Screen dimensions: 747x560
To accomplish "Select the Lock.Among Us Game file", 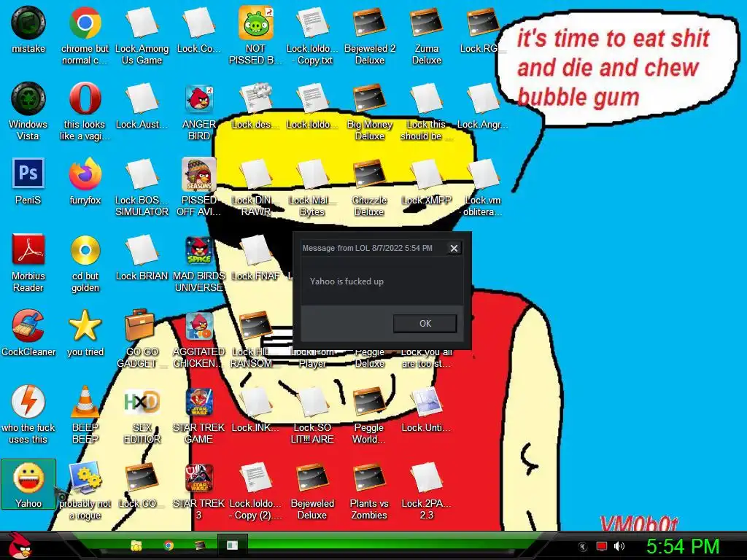I will 142,36.
